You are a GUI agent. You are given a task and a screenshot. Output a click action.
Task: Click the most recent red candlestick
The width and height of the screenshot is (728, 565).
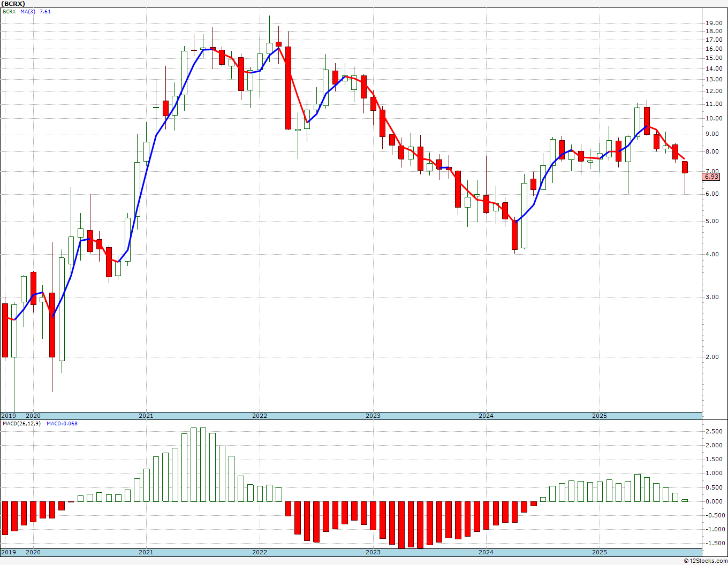[x=685, y=167]
